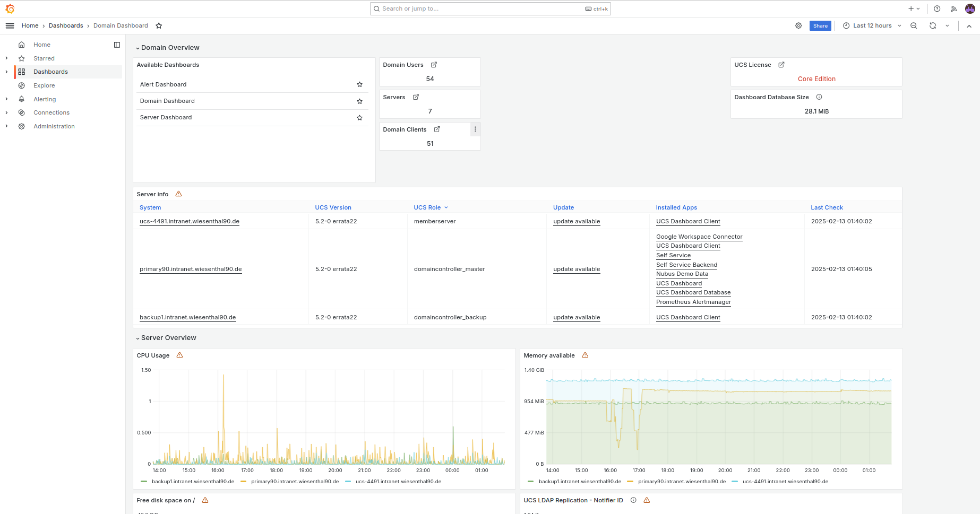Open Self Service Backend app link
The width and height of the screenshot is (980, 514).
(686, 265)
